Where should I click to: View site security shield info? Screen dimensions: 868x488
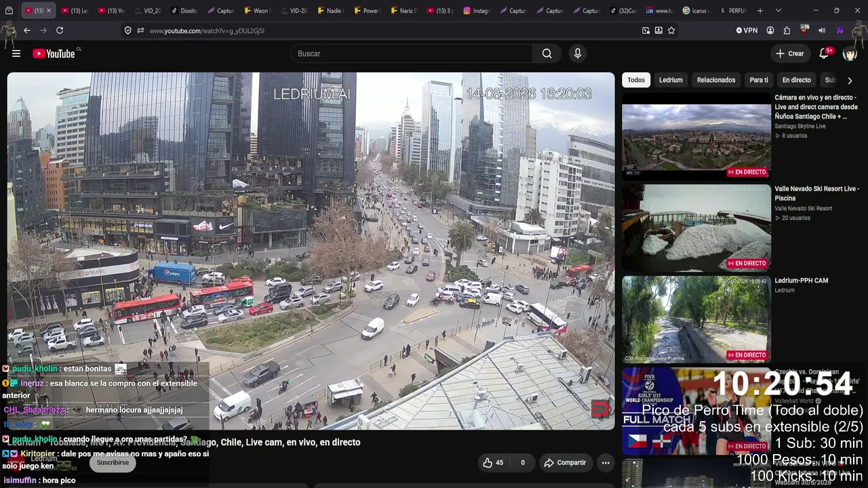127,30
